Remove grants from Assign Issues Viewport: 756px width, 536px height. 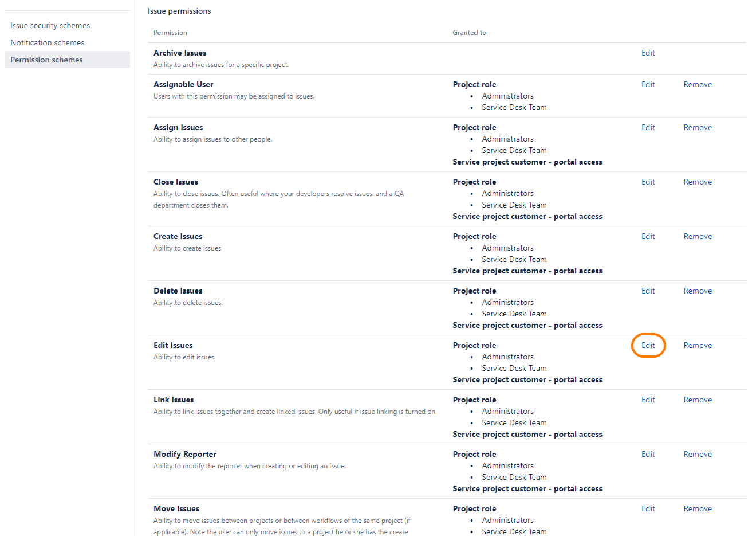coord(697,127)
